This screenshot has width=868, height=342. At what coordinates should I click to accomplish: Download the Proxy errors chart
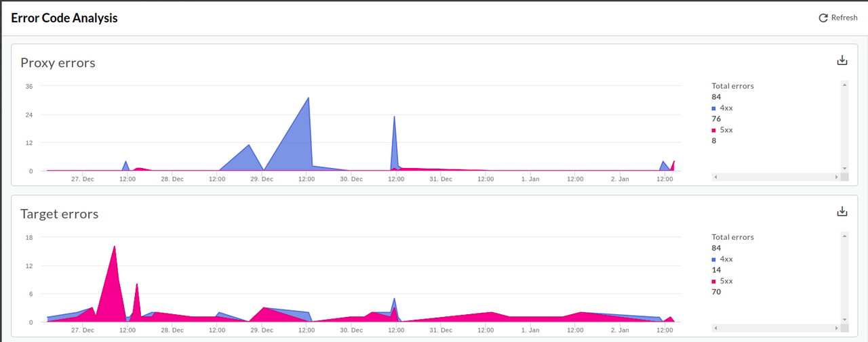842,60
